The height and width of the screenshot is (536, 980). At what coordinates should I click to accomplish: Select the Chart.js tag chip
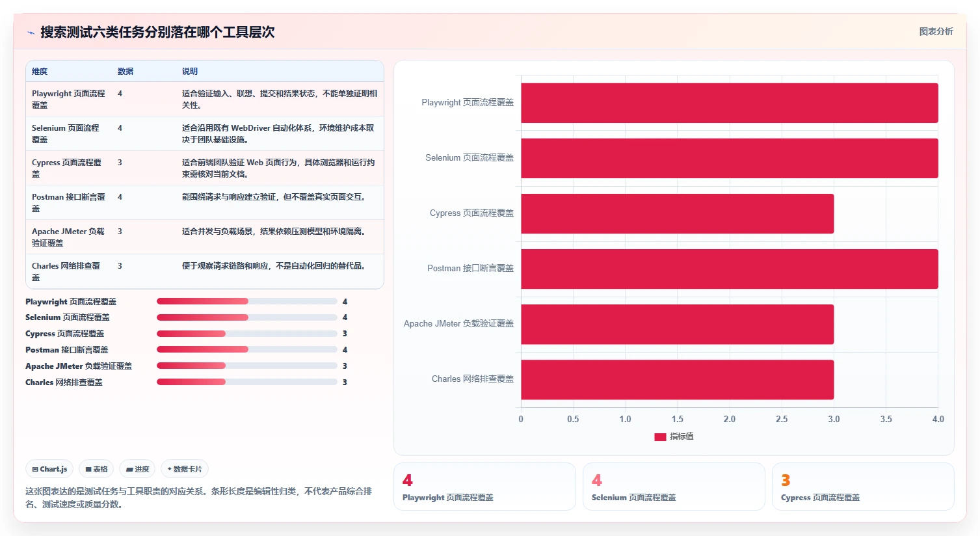tap(50, 469)
